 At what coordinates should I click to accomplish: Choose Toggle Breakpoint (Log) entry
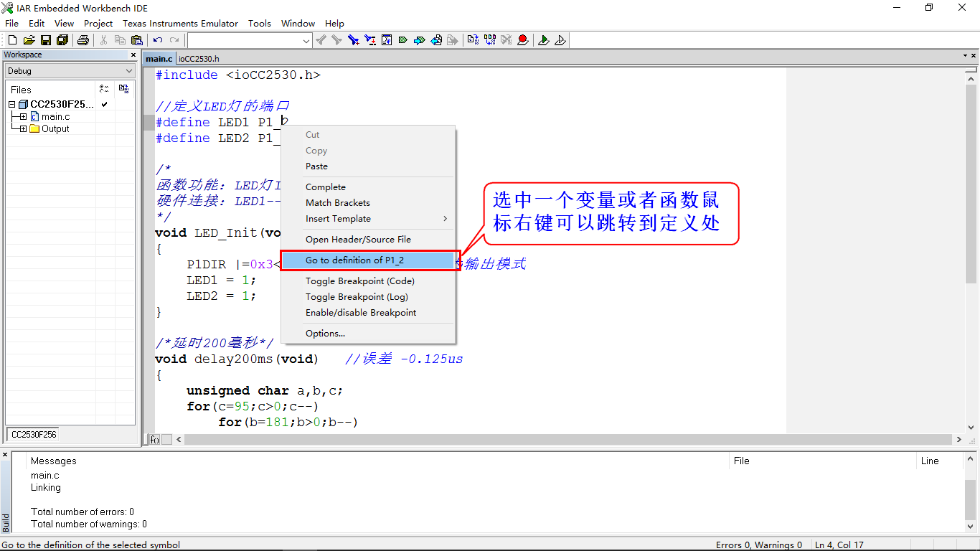click(x=368, y=297)
